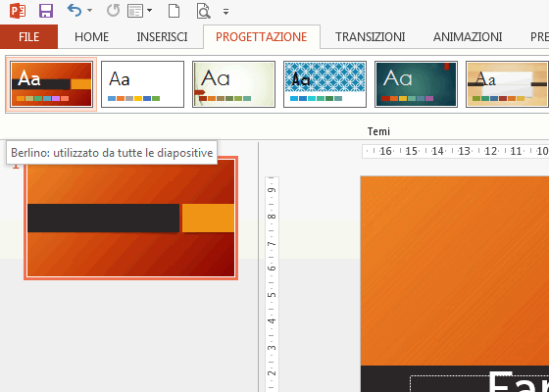Open the FILE backstage tab
Image resolution: width=549 pixels, height=392 pixels.
[28, 37]
